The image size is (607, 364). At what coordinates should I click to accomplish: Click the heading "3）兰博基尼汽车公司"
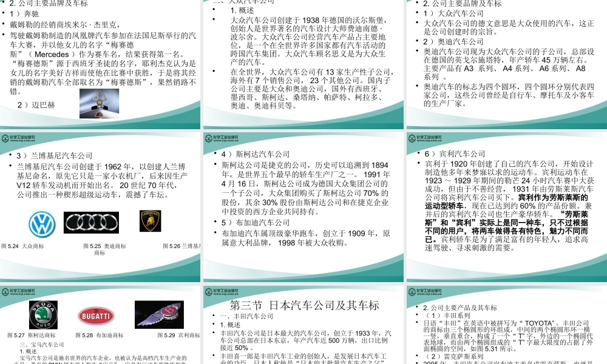click(54, 155)
